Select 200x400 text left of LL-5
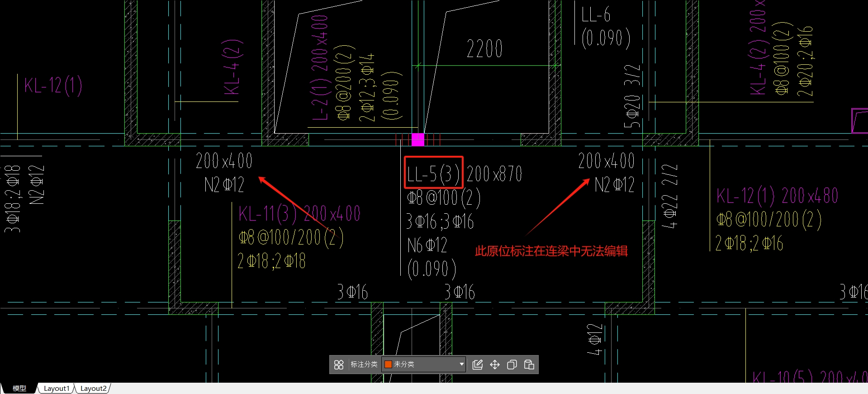Viewport: 868px width, 394px height. [x=224, y=161]
